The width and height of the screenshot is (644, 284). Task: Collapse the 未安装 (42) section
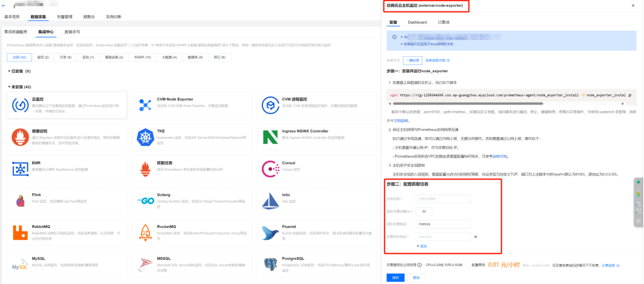[x=10, y=87]
